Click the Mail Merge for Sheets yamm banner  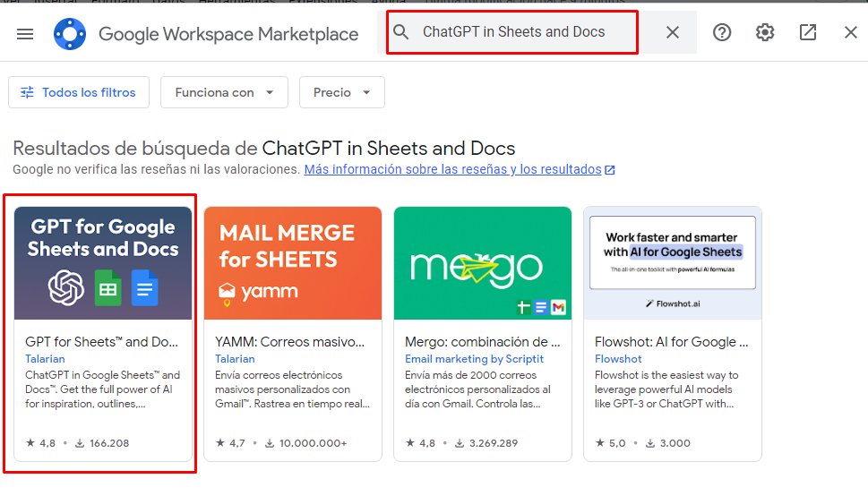[x=293, y=263]
